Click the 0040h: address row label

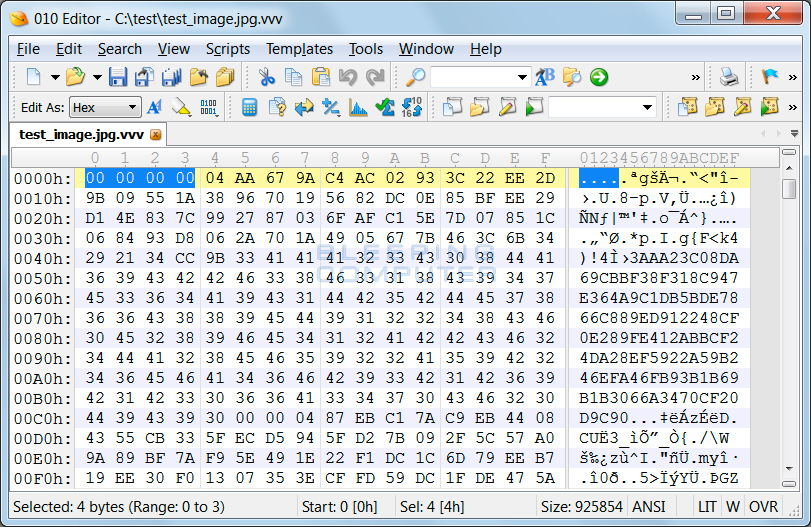coord(42,259)
